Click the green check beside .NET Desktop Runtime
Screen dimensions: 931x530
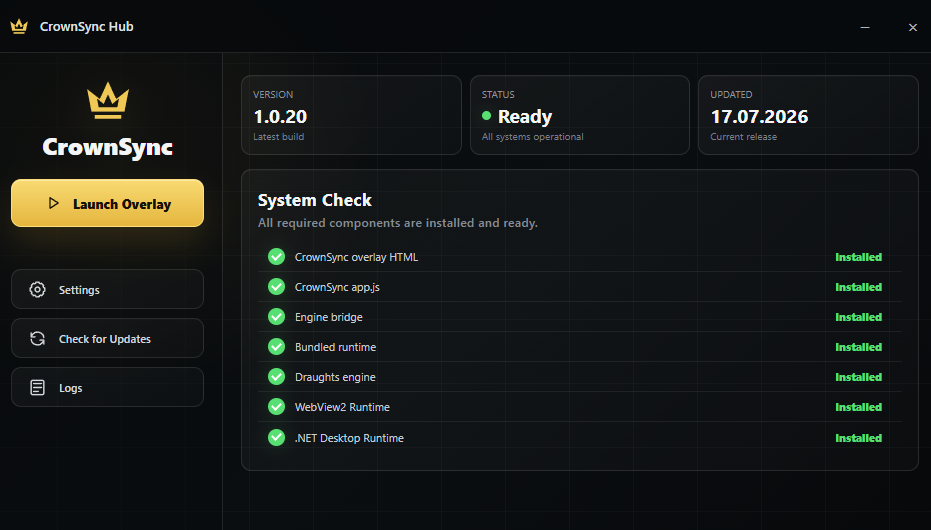point(276,437)
